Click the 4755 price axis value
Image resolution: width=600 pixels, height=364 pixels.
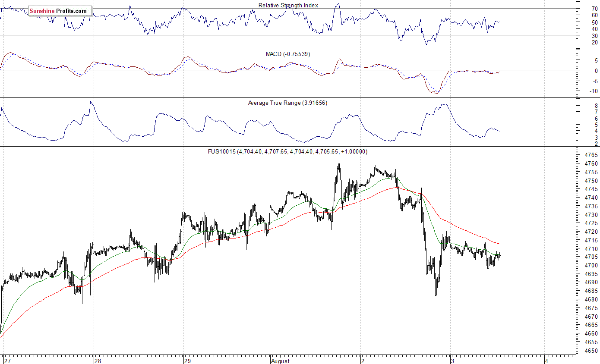coord(592,172)
